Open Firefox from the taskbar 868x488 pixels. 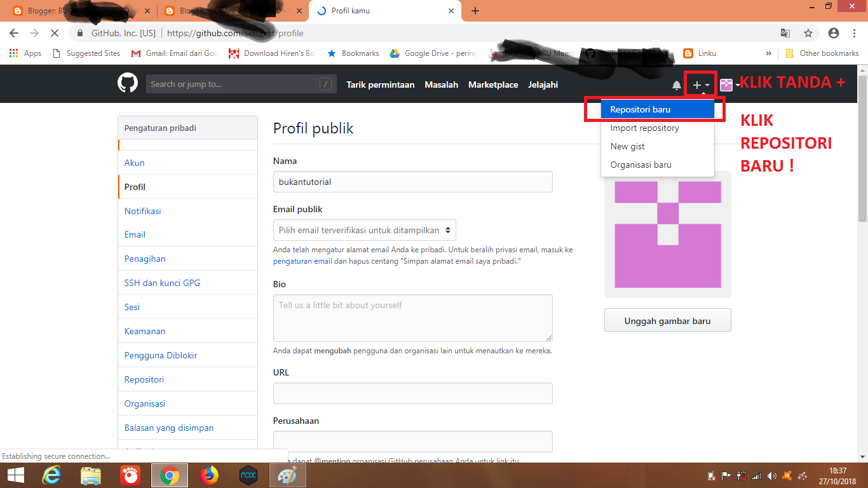click(209, 475)
